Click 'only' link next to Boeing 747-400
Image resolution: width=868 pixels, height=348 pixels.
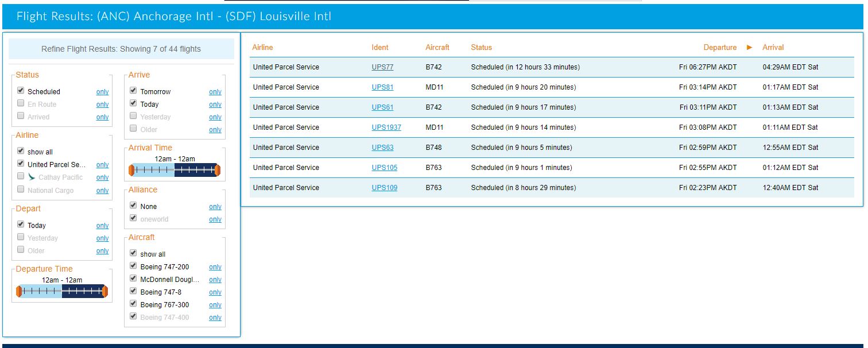(215, 318)
